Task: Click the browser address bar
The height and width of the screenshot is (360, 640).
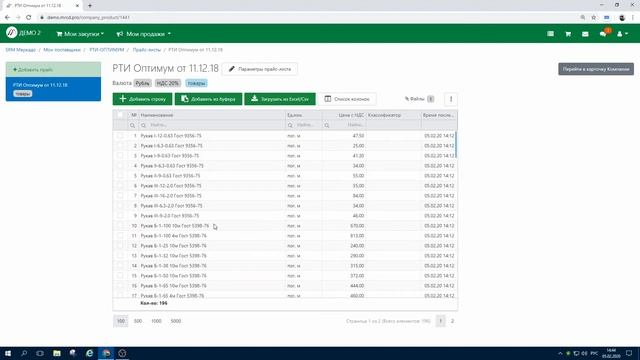Action: 306,18
